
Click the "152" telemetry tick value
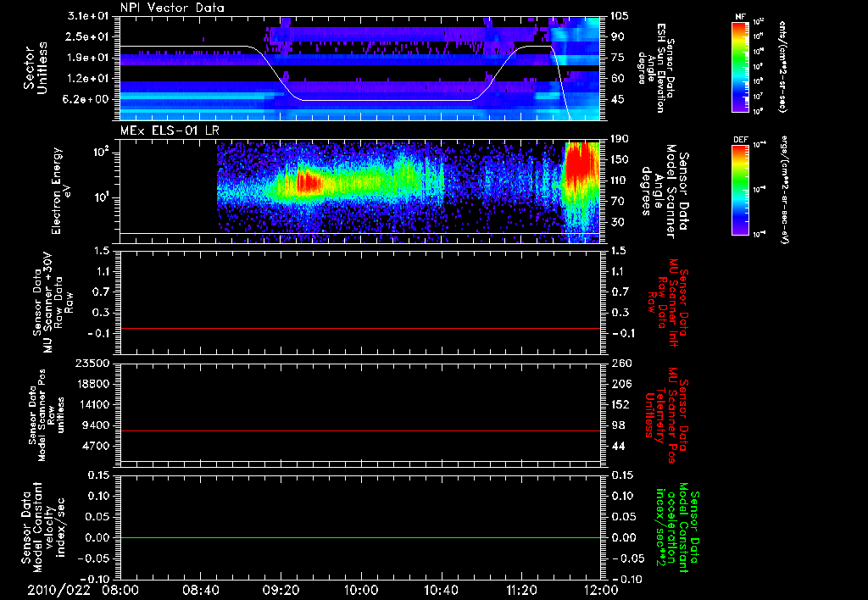[620, 405]
